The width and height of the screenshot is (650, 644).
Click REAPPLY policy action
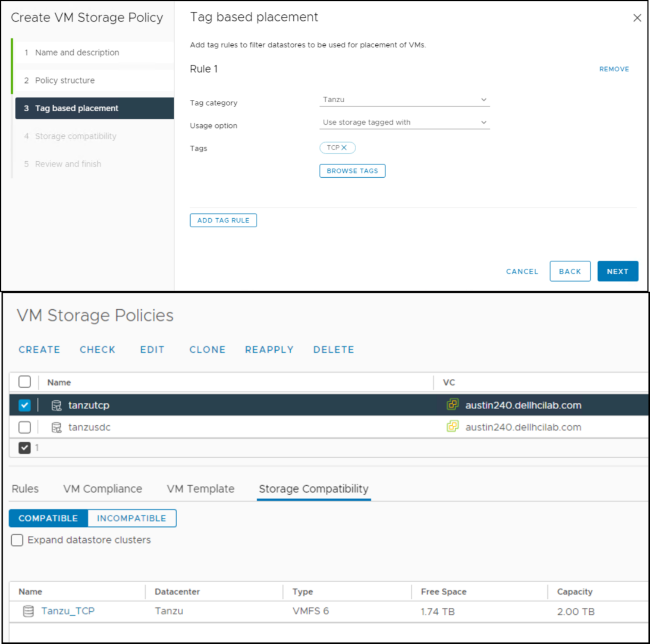click(x=269, y=350)
